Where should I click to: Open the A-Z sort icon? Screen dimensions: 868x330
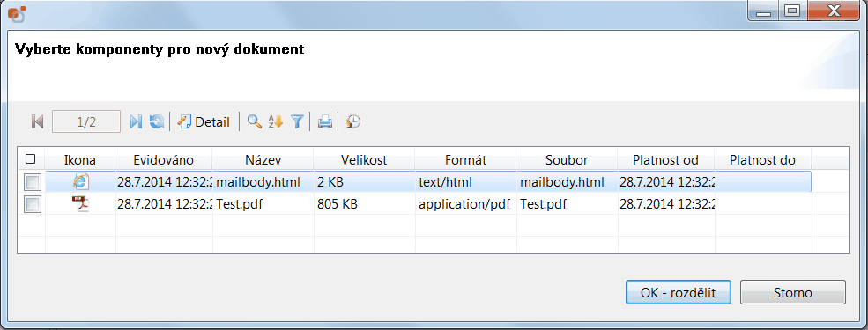[x=275, y=121]
